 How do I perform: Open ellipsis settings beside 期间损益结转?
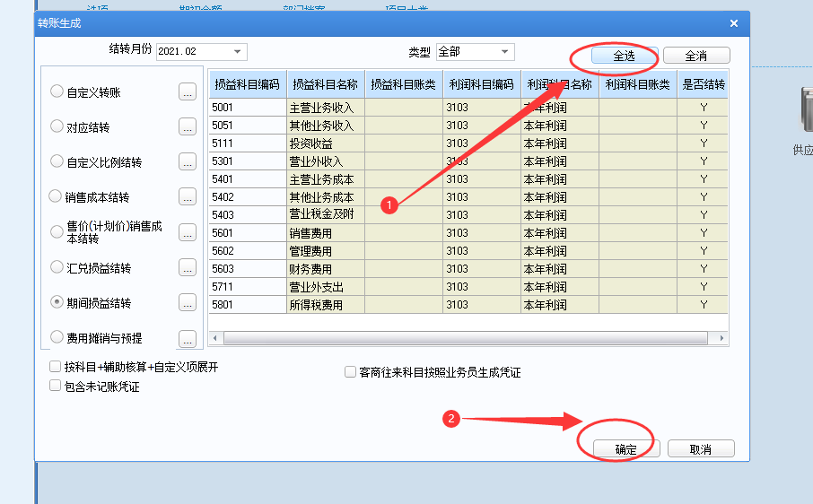click(x=188, y=302)
